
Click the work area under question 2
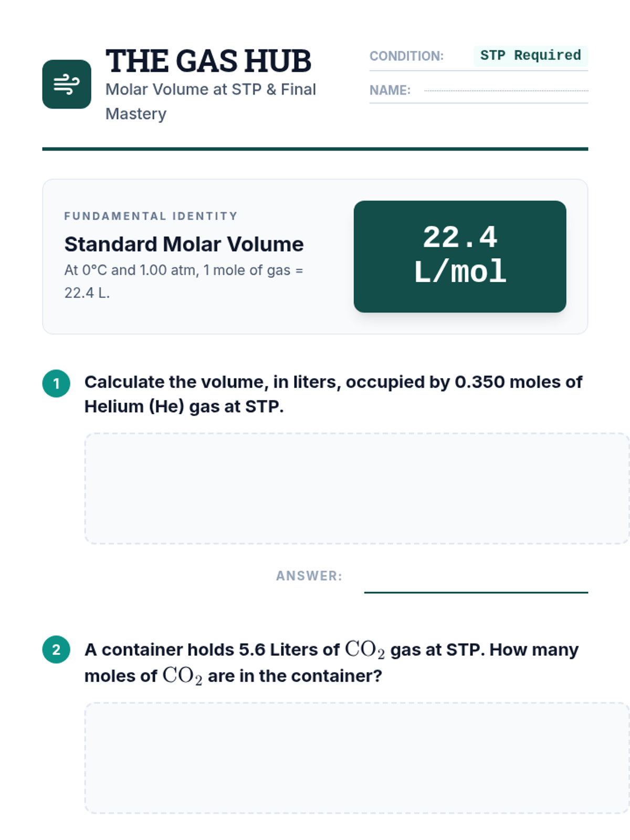pyautogui.click(x=357, y=758)
